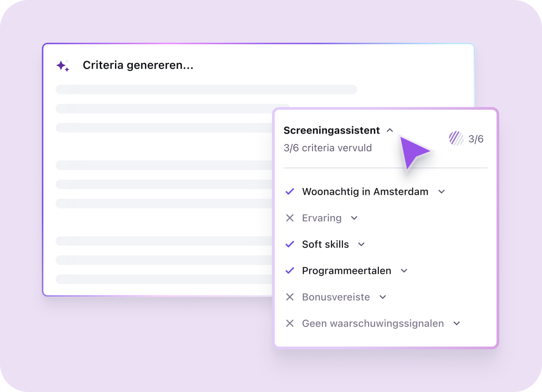Expand the Ervaring criterion details

pos(354,218)
